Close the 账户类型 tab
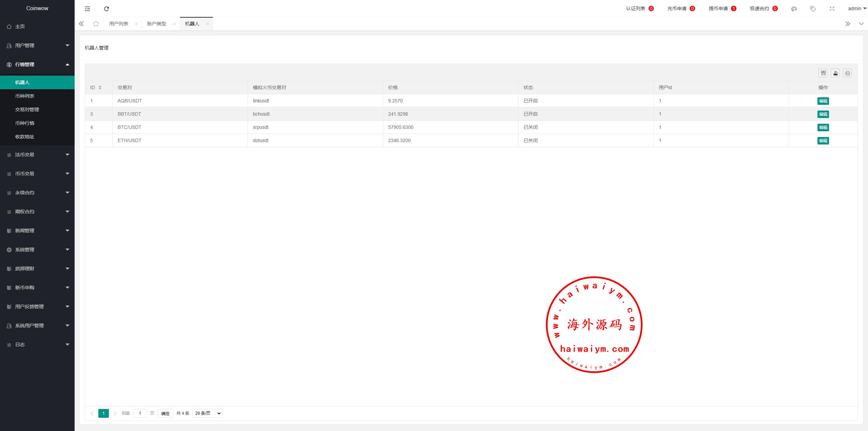This screenshot has height=431, width=868. point(174,24)
